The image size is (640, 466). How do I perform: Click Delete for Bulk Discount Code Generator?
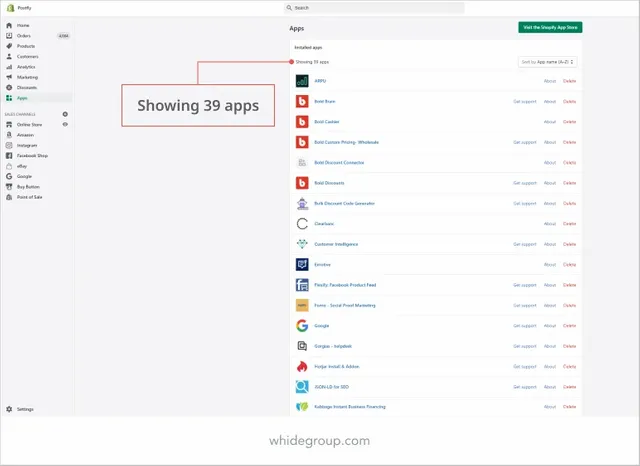(x=569, y=203)
